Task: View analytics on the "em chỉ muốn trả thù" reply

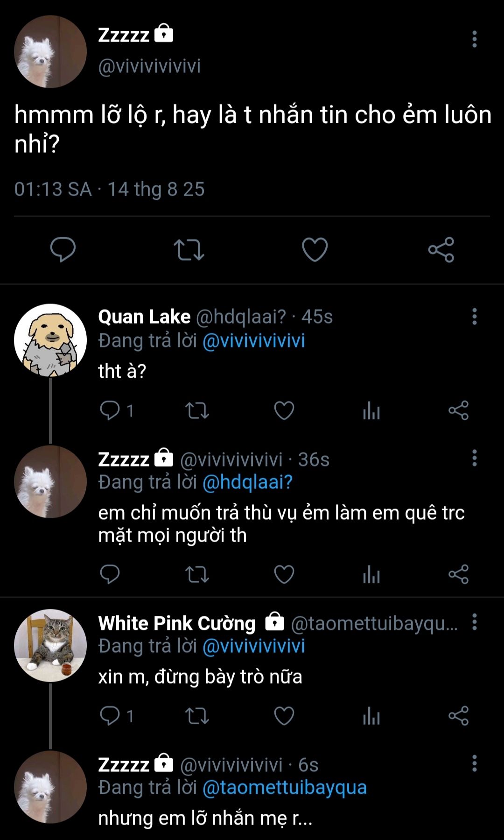Action: pos(371,574)
